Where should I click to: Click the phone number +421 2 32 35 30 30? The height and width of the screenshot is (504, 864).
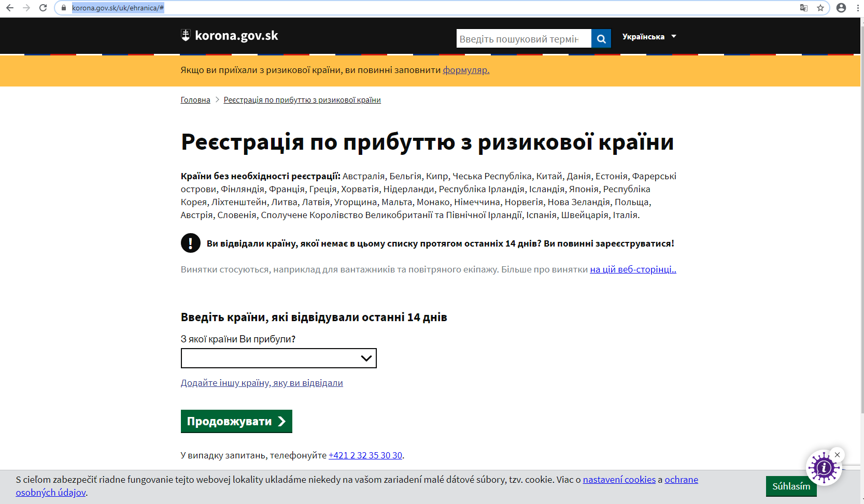tap(365, 455)
